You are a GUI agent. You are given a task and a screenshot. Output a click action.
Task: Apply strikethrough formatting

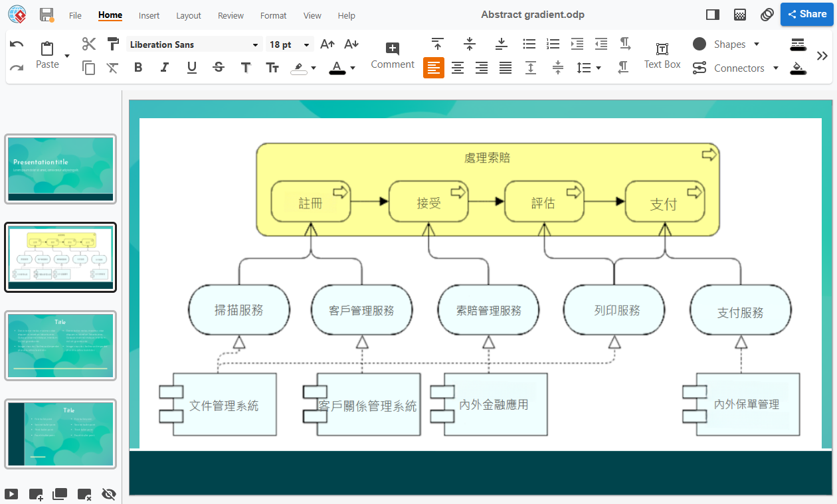(219, 67)
